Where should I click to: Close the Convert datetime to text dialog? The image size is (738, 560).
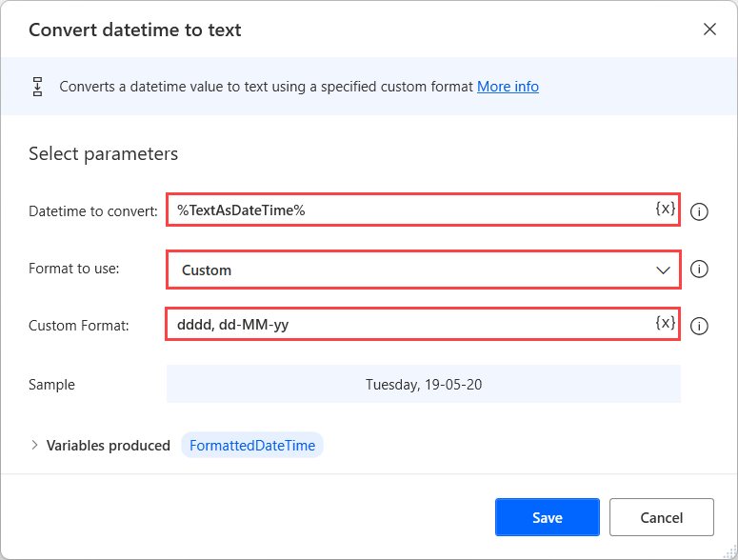pyautogui.click(x=709, y=30)
